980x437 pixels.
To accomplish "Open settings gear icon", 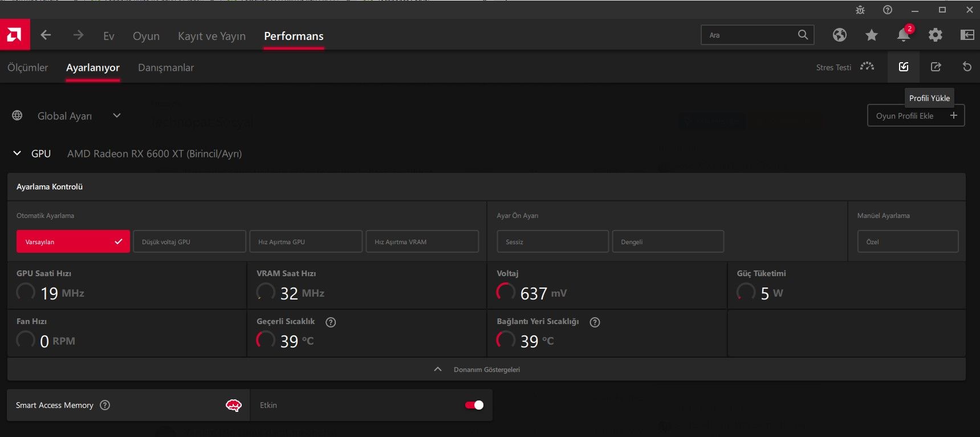I will 936,35.
